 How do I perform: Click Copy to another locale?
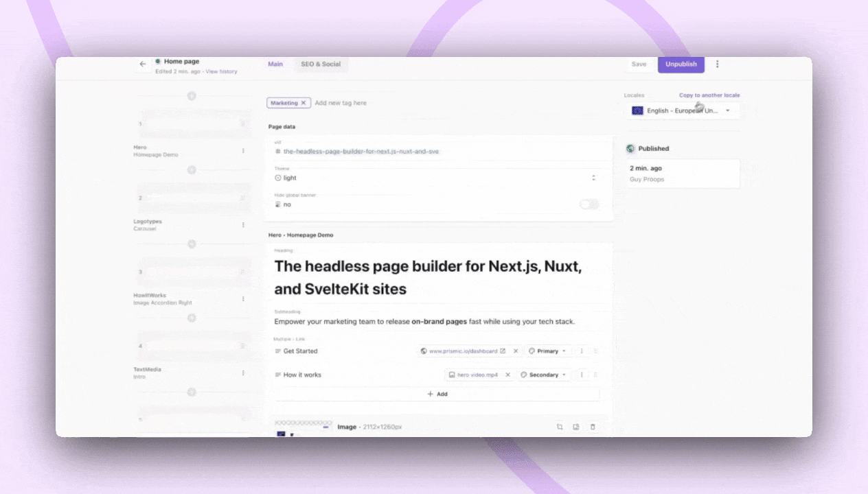709,95
